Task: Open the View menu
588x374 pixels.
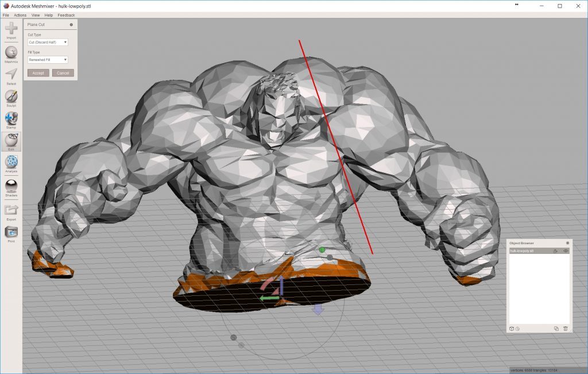Action: click(36, 16)
